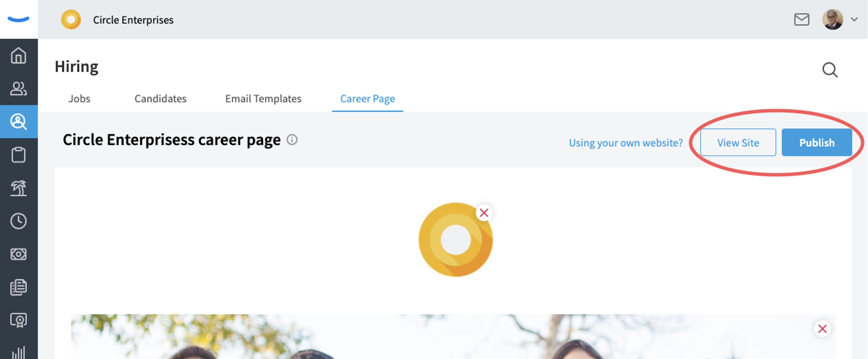Open the palm tree time-off icon
Viewport: 868px width, 359px height.
19,188
